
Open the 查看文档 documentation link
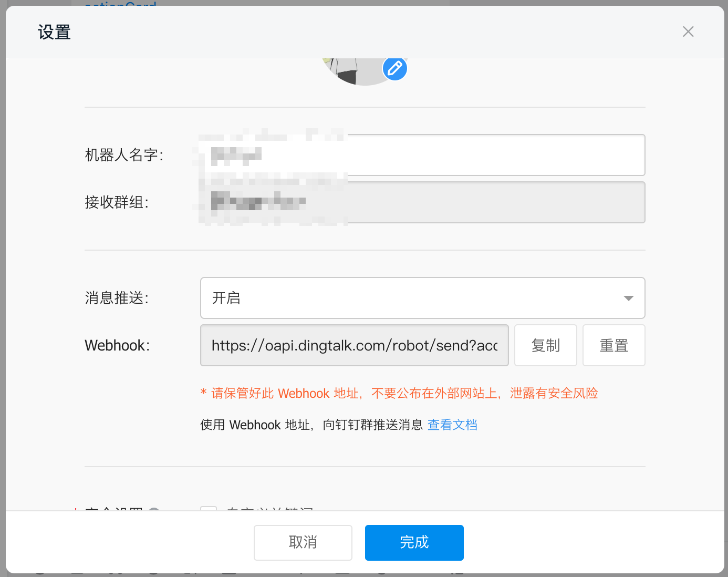click(452, 425)
